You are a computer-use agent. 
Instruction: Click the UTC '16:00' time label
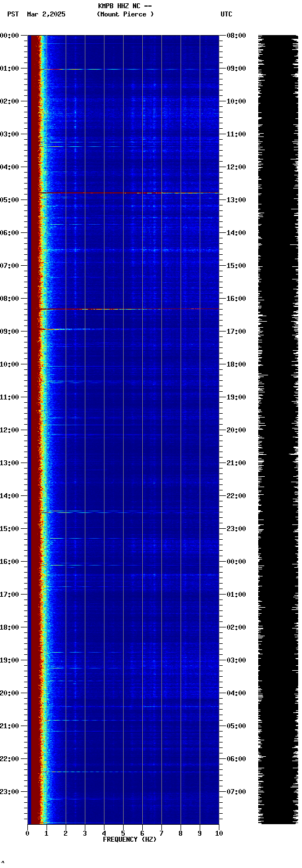(x=236, y=299)
